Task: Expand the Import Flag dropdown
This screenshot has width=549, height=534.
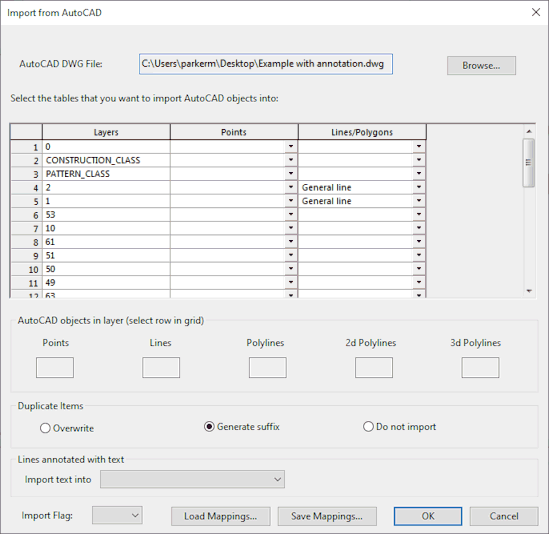Action: (x=117, y=515)
